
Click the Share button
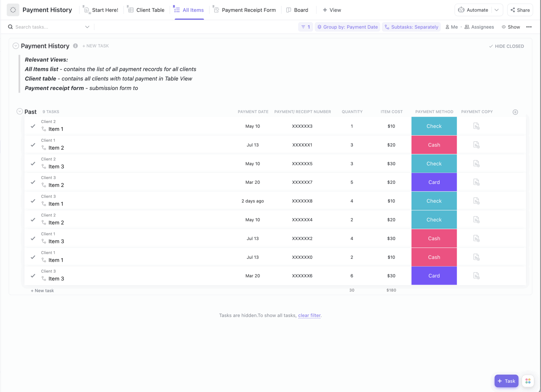520,10
